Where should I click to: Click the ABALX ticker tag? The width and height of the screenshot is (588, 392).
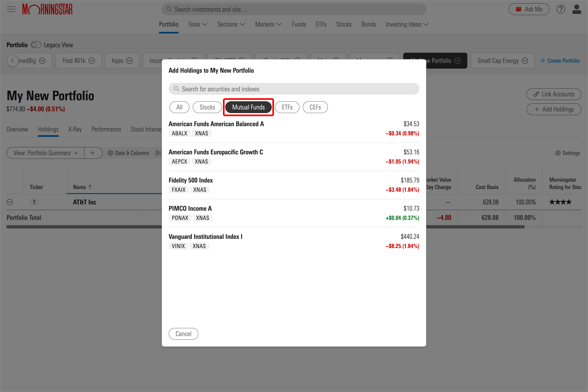179,134
